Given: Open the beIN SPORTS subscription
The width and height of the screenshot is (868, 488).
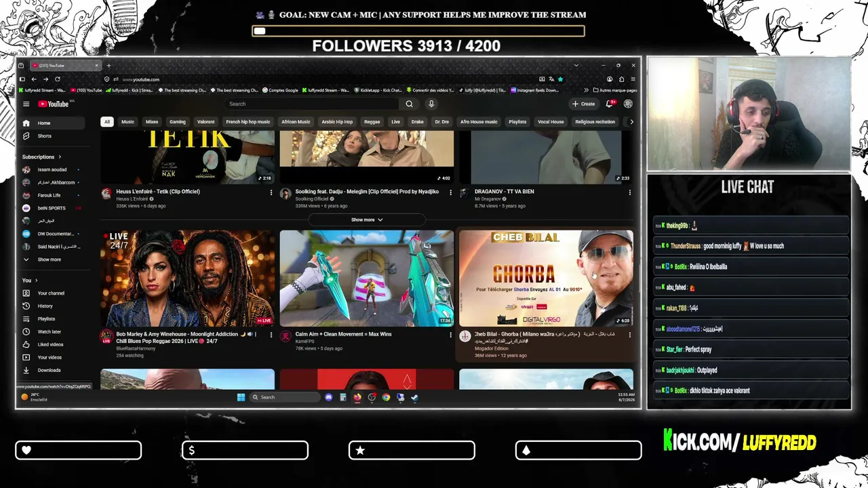Looking at the screenshot, I should point(52,208).
